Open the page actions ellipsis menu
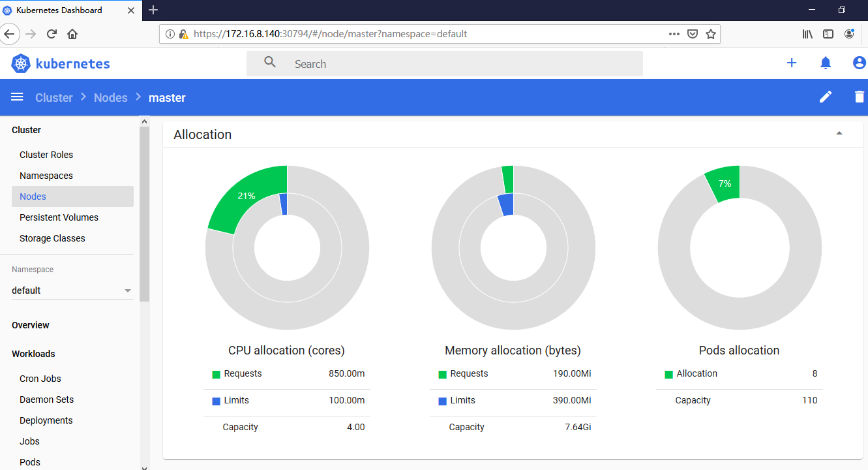 [x=674, y=34]
